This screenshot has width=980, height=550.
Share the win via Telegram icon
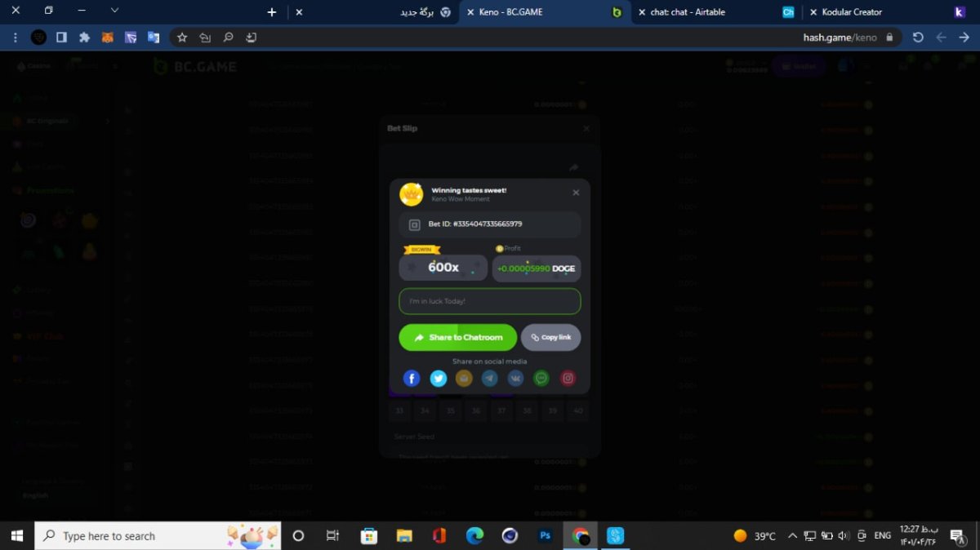point(489,378)
